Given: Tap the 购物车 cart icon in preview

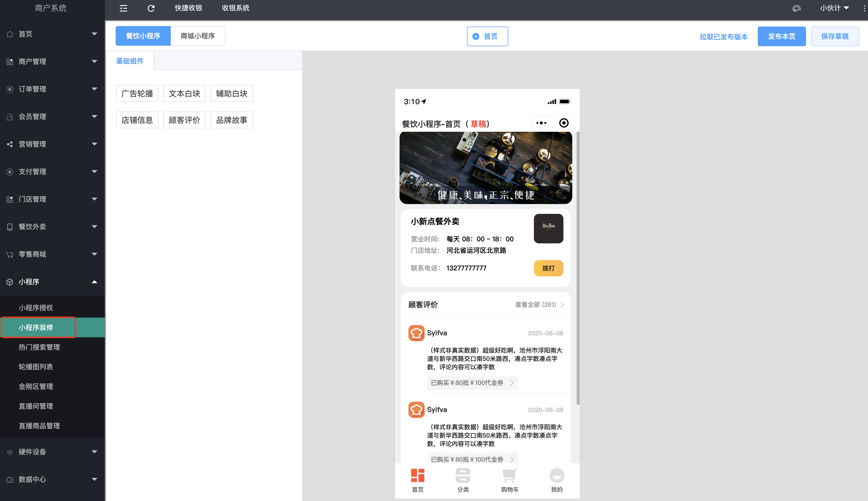Looking at the screenshot, I should click(x=510, y=475).
